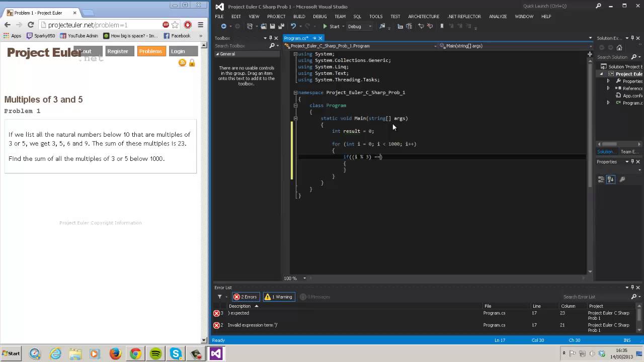Toggle the 1 Warning filter button
This screenshot has width=644, height=362.
(x=279, y=297)
